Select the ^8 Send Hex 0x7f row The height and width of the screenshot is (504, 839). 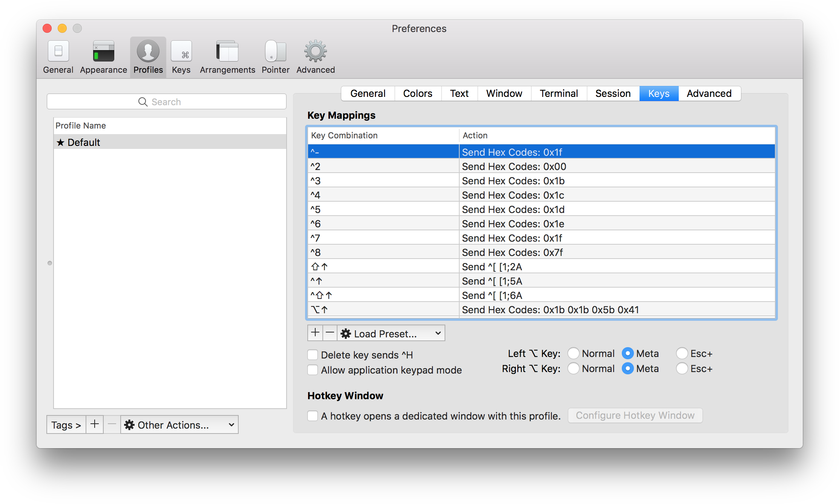pos(541,252)
